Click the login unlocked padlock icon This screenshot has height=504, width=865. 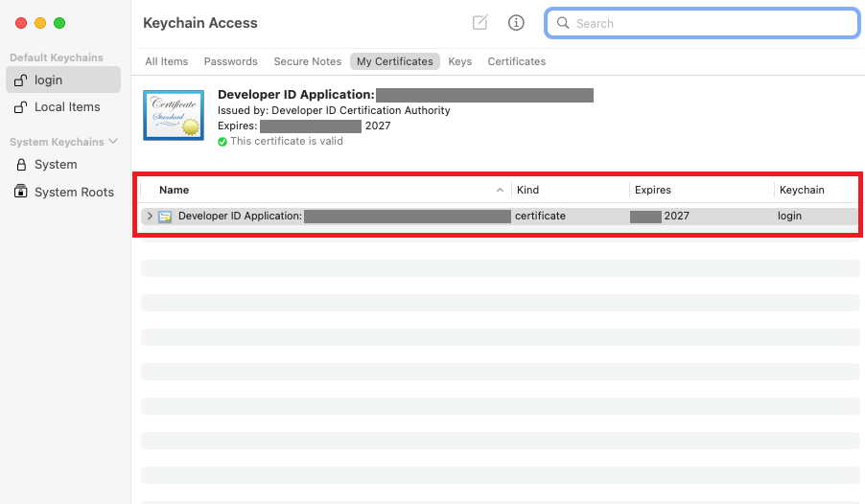click(20, 80)
